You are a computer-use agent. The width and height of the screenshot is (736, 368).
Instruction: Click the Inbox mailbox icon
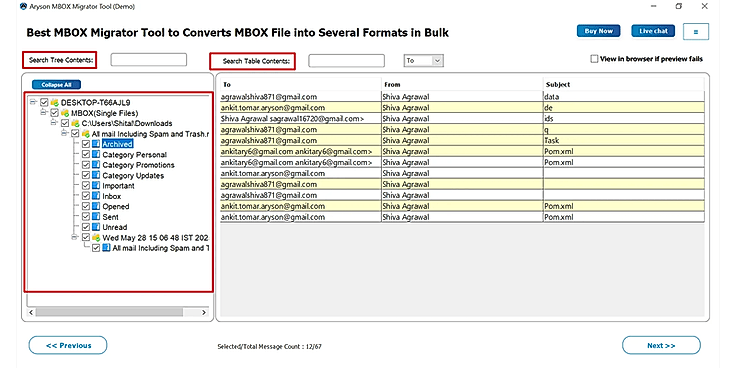point(96,196)
